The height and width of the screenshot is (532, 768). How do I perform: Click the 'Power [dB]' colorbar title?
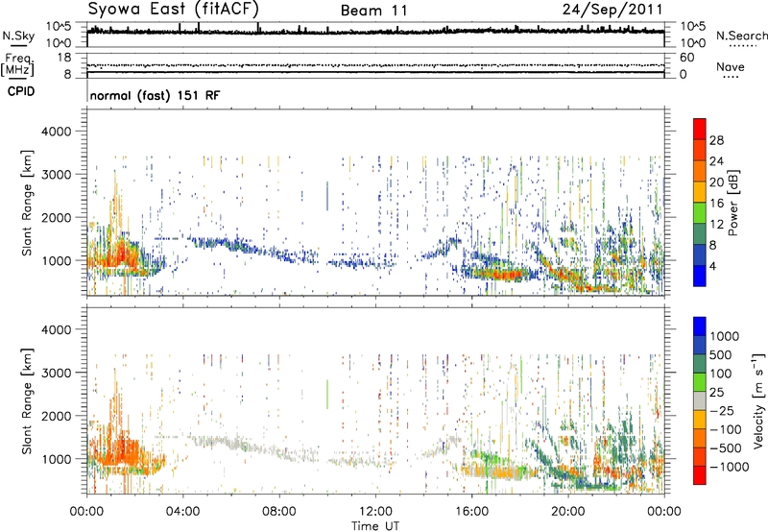(x=732, y=203)
